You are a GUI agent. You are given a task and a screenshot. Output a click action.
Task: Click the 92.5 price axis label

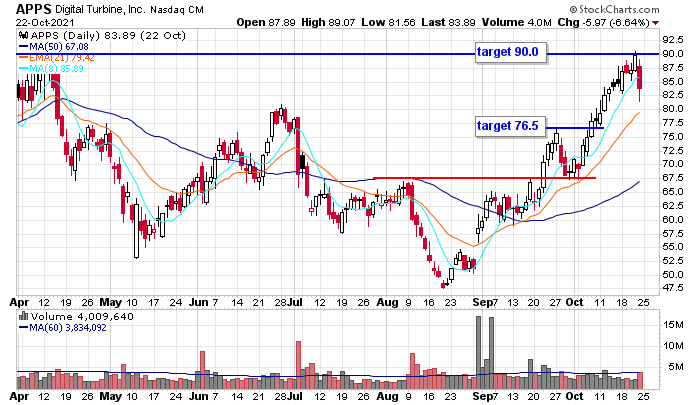[x=673, y=40]
